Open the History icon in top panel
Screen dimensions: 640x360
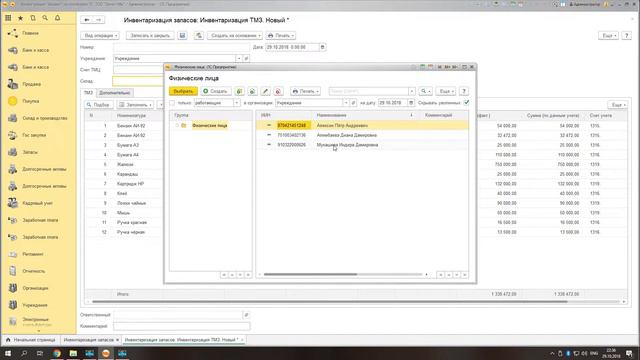coord(33,18)
